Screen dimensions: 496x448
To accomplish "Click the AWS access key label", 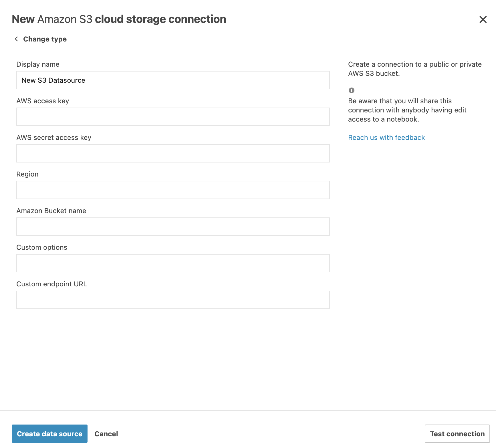I will tap(42, 101).
